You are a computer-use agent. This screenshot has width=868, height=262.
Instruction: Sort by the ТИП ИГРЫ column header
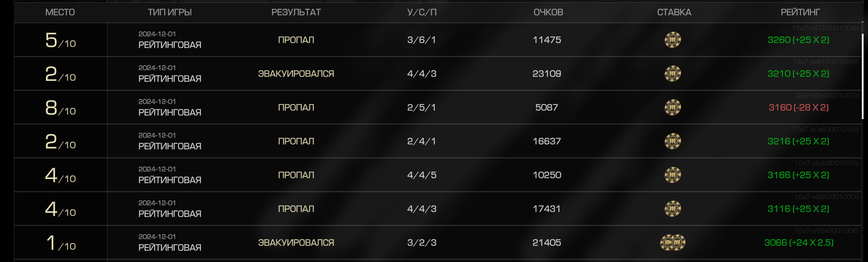click(x=170, y=12)
